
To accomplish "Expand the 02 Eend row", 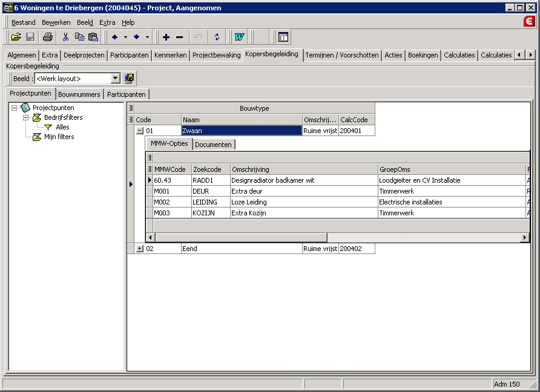I will pos(140,249).
